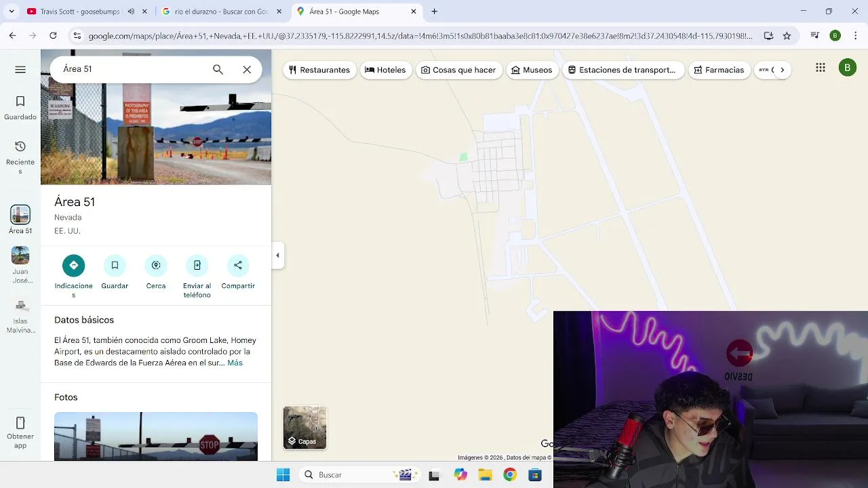Open the Chrome icon on the taskbar
This screenshot has height=488, width=868.
click(x=510, y=474)
